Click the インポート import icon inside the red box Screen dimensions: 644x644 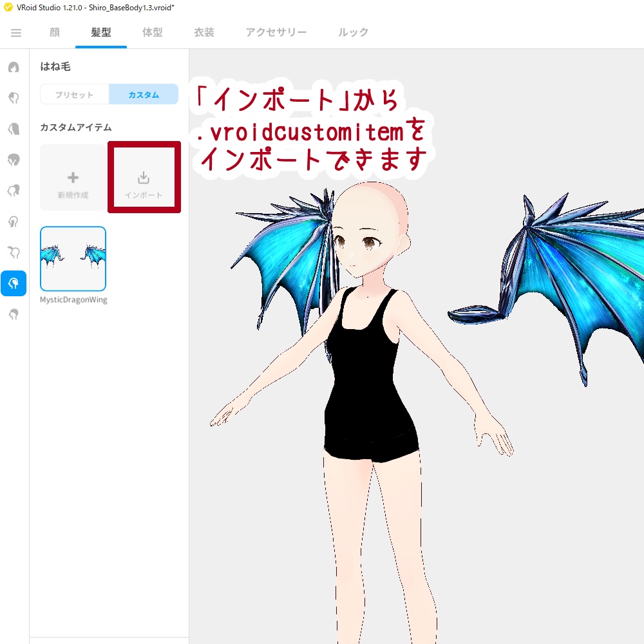(x=144, y=177)
